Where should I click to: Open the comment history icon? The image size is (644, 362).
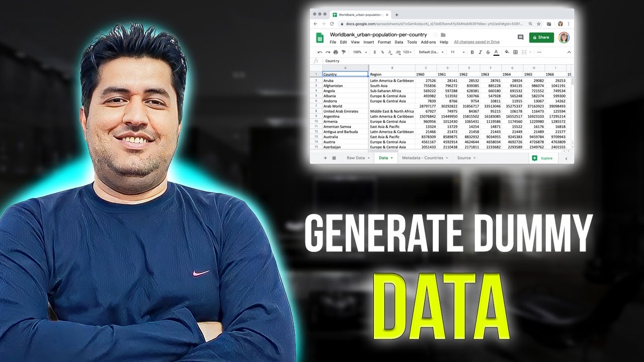[520, 37]
